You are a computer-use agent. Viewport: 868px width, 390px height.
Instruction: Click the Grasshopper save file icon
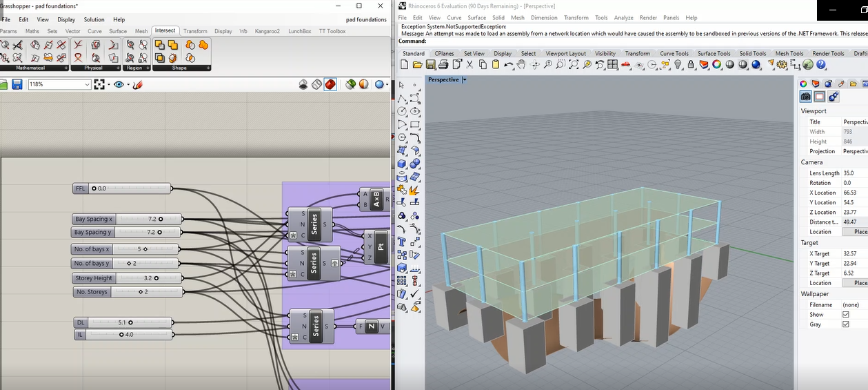pyautogui.click(x=17, y=84)
